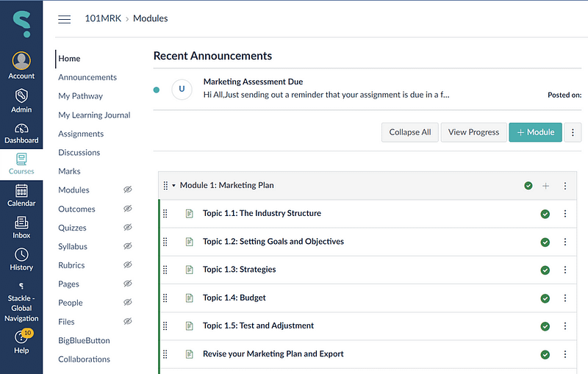Viewport: 588px width, 374px height.
Task: Open the Help icon with badge 10
Action: tap(23, 336)
